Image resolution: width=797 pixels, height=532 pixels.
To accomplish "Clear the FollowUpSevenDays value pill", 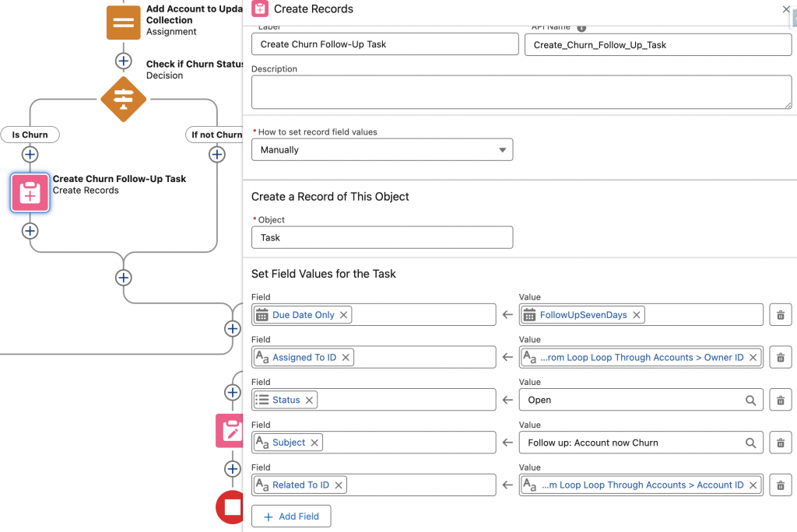I will (x=636, y=315).
